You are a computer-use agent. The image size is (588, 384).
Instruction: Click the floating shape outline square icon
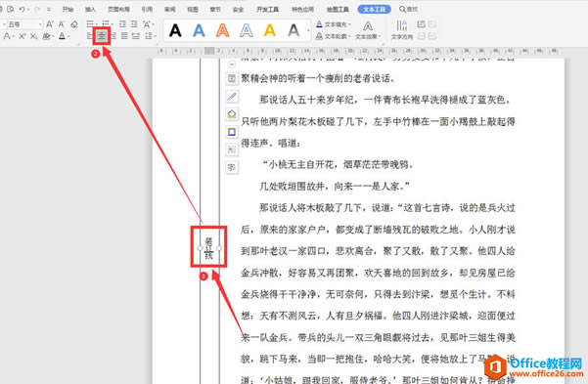click(x=232, y=132)
